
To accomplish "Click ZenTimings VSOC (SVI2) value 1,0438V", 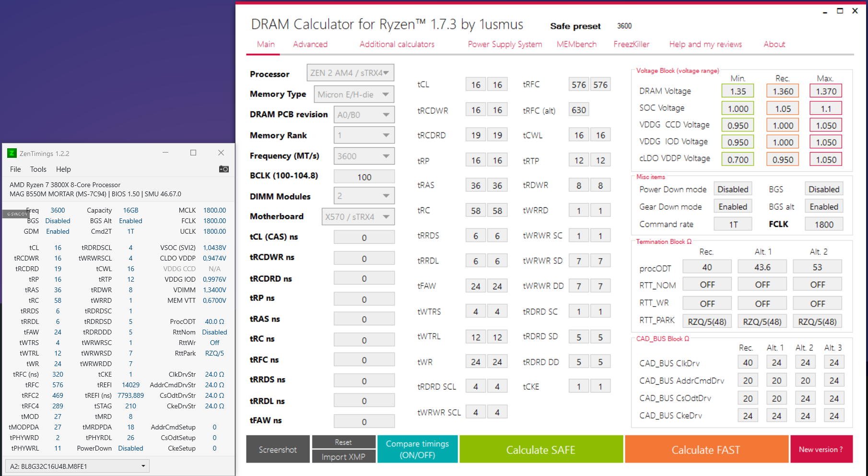I will [214, 248].
